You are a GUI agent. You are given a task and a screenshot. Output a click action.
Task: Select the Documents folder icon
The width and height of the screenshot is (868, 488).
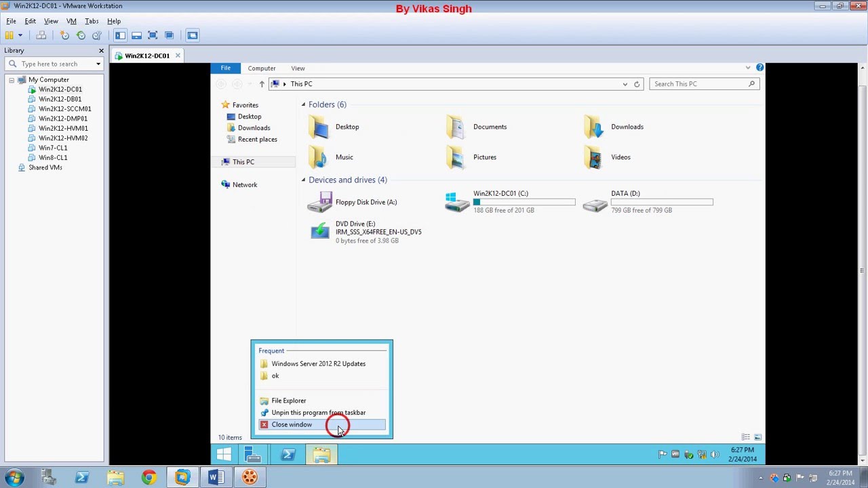pos(456,127)
